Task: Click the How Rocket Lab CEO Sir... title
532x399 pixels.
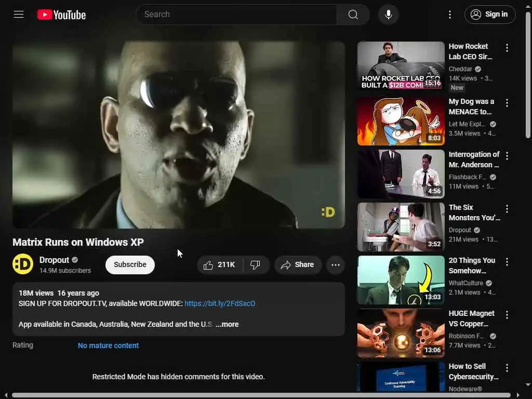Action: (x=470, y=51)
